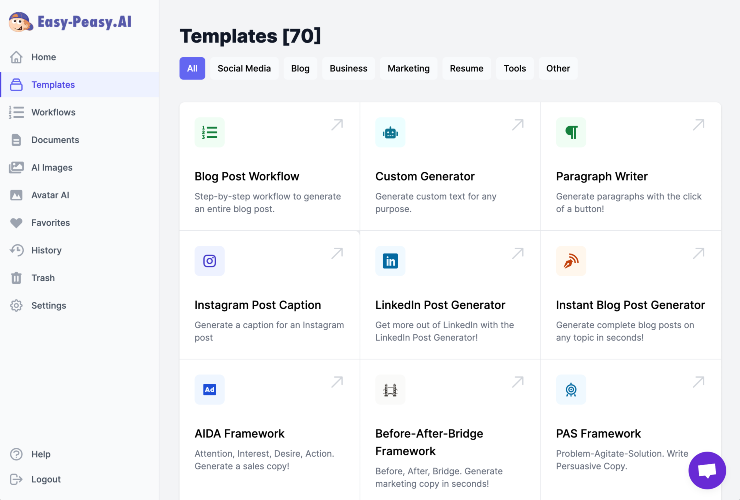Click the Easy-Peasy.AI logo
This screenshot has width=740, height=500.
point(70,21)
